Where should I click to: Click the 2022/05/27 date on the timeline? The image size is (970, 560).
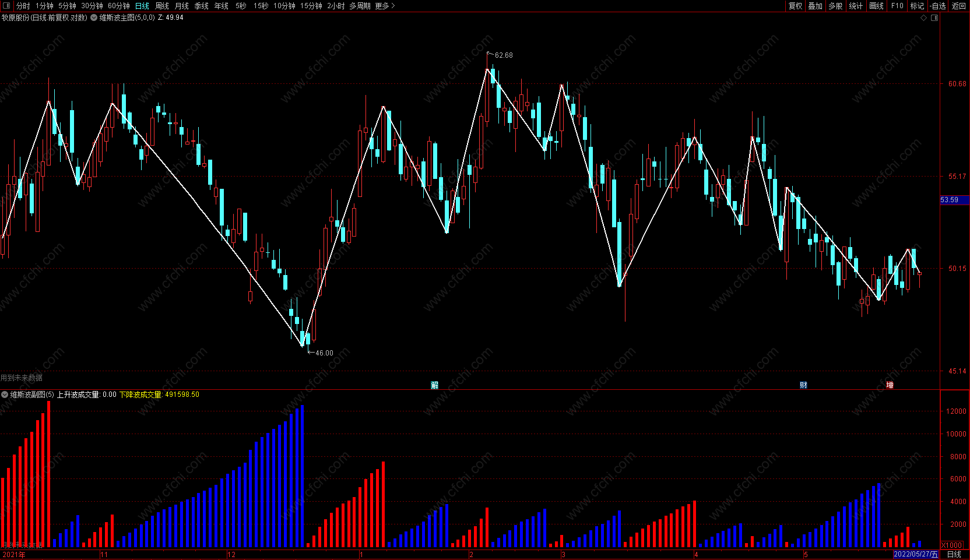point(916,554)
